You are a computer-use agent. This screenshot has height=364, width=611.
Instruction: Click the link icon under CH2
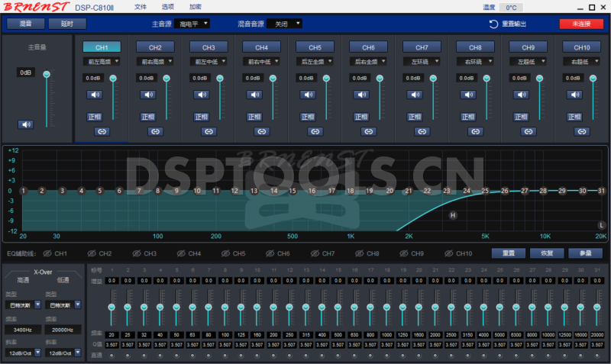pyautogui.click(x=155, y=131)
